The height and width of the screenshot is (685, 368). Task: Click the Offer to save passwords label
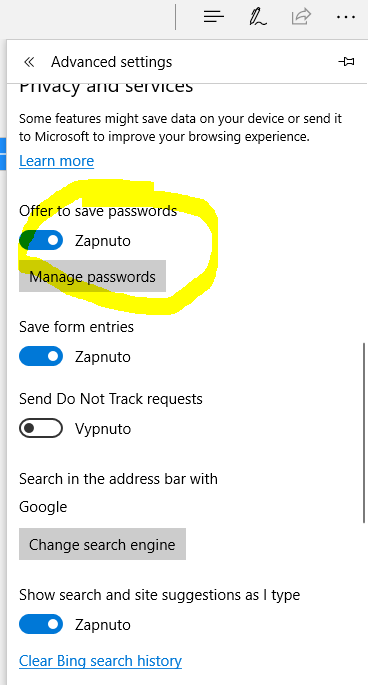pyautogui.click(x=98, y=211)
